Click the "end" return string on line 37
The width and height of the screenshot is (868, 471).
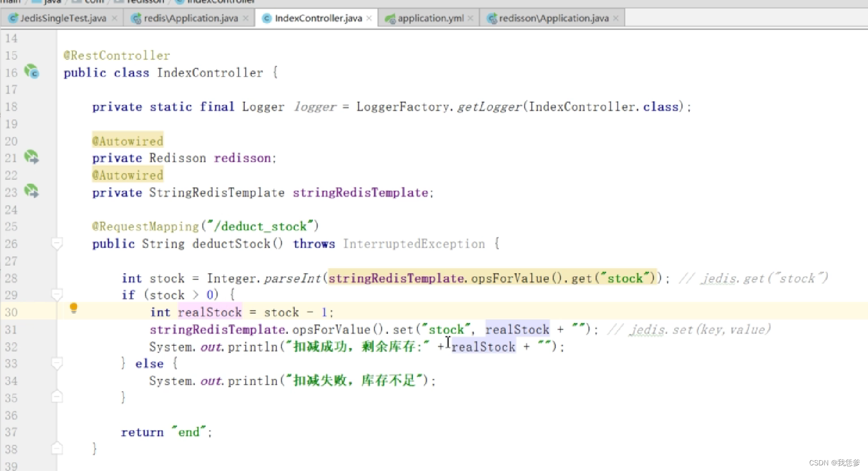coord(189,432)
